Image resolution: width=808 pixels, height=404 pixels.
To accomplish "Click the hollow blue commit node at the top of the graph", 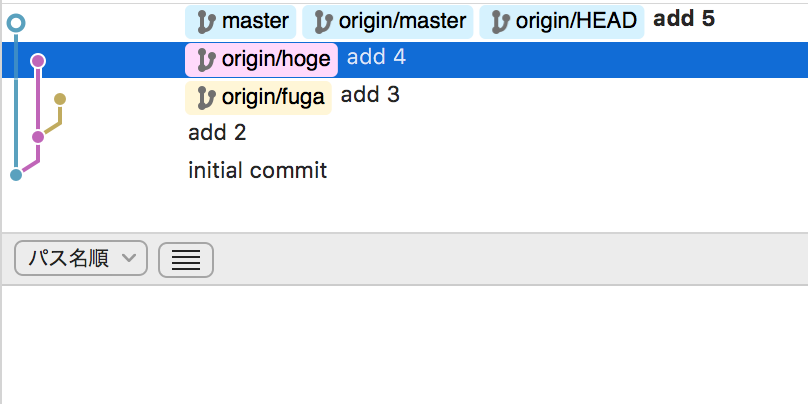I will pyautogui.click(x=16, y=23).
